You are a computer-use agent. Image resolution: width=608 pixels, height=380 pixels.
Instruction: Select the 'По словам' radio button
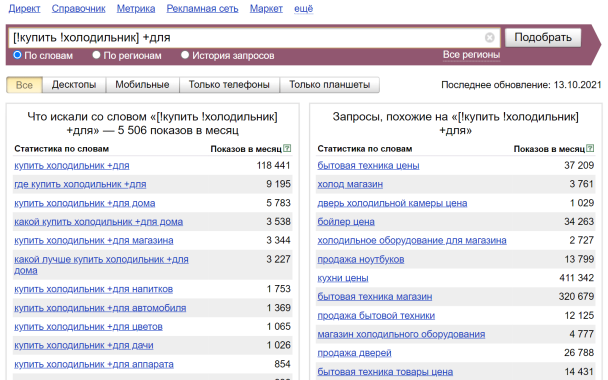click(x=17, y=55)
